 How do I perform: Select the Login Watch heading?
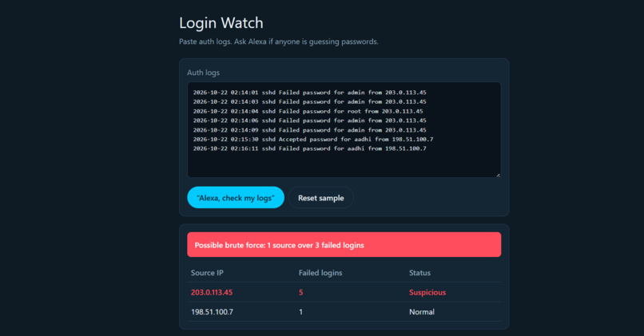coord(221,22)
